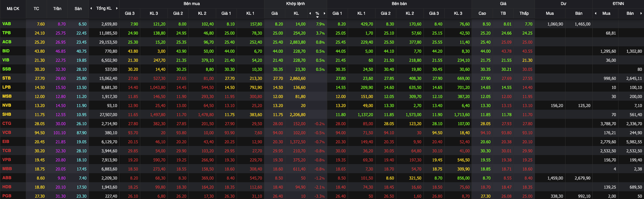Select the TCB stock symbol

click(x=7, y=151)
